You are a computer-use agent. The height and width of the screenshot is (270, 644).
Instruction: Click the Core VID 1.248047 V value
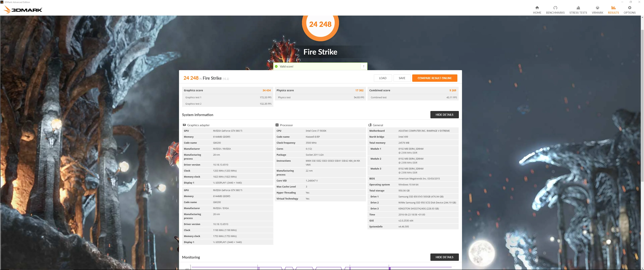[x=312, y=181]
